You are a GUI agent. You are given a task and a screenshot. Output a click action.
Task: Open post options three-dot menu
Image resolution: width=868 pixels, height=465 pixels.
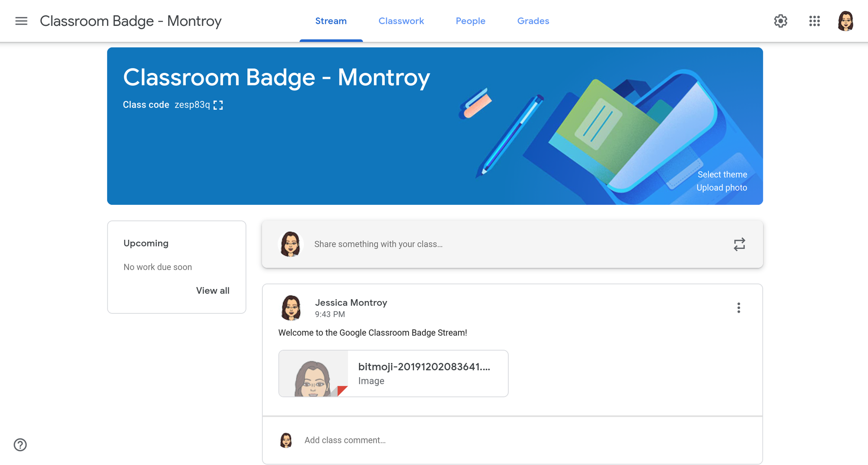pos(738,308)
